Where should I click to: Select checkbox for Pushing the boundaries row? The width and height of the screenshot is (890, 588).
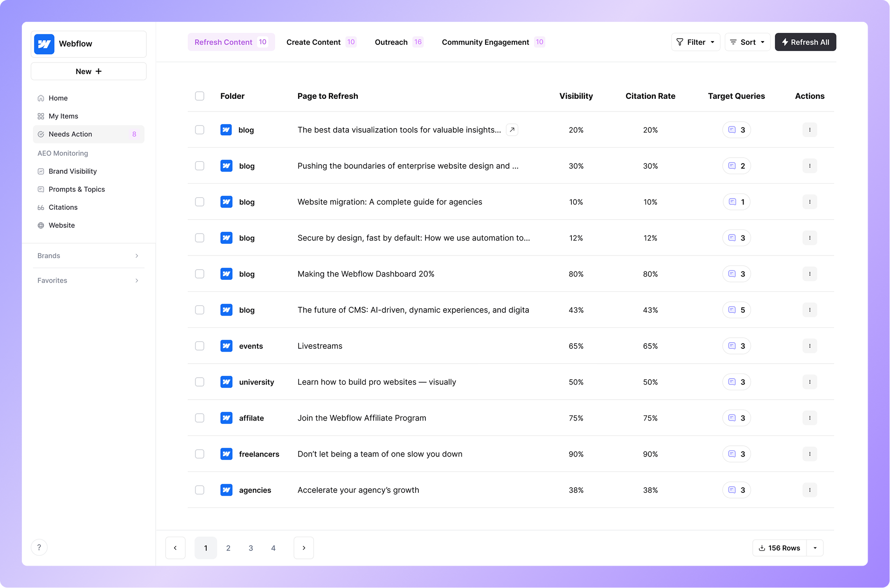(200, 166)
